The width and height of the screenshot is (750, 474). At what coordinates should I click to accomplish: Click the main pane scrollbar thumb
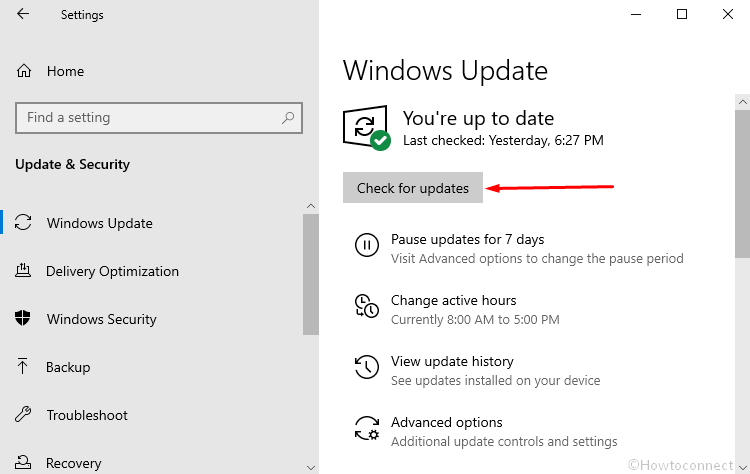pos(742,185)
